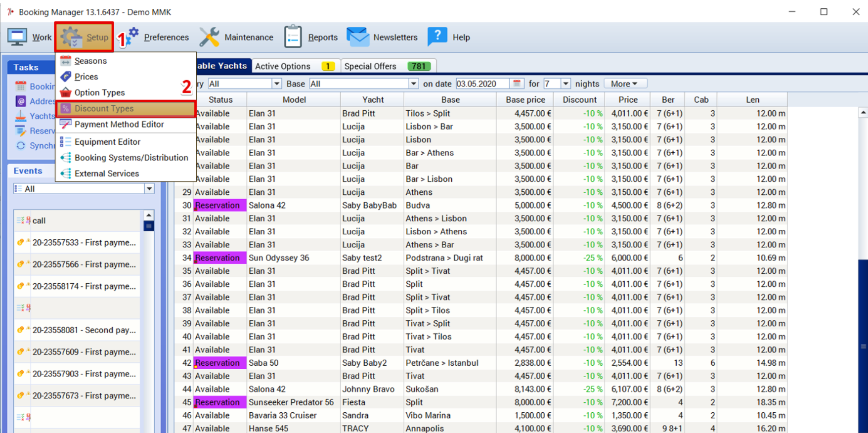Click the Setup gears icon
This screenshot has height=433, width=868.
(x=71, y=37)
